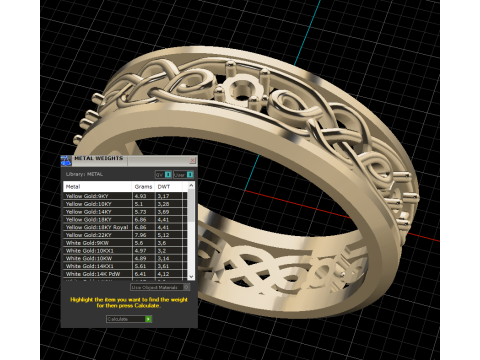This screenshot has width=480, height=360.
Task: Close the Metal Weights dialog
Action: 193,161
